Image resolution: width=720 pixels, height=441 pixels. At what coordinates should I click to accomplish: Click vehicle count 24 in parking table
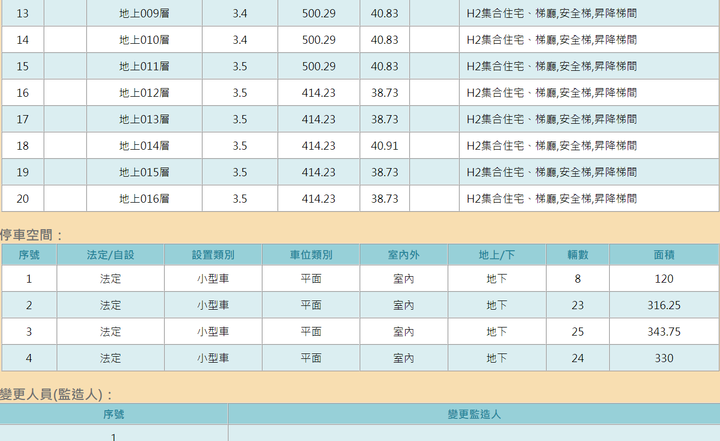point(578,358)
